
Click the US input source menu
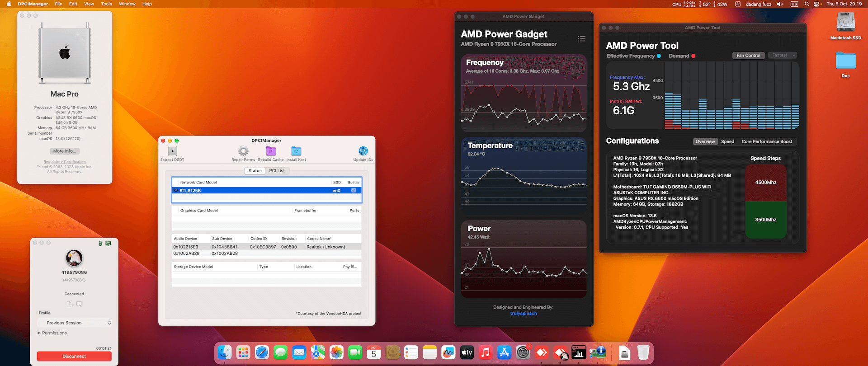click(x=794, y=4)
